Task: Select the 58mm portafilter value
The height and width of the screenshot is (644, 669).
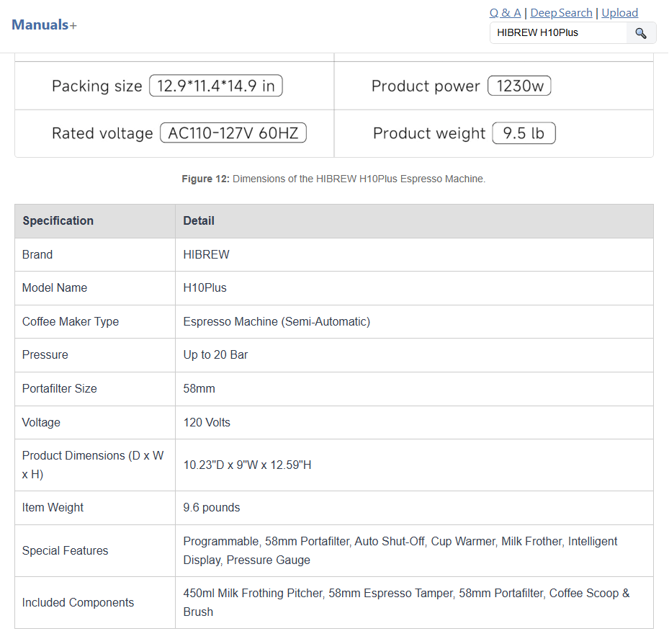Action: (x=199, y=389)
